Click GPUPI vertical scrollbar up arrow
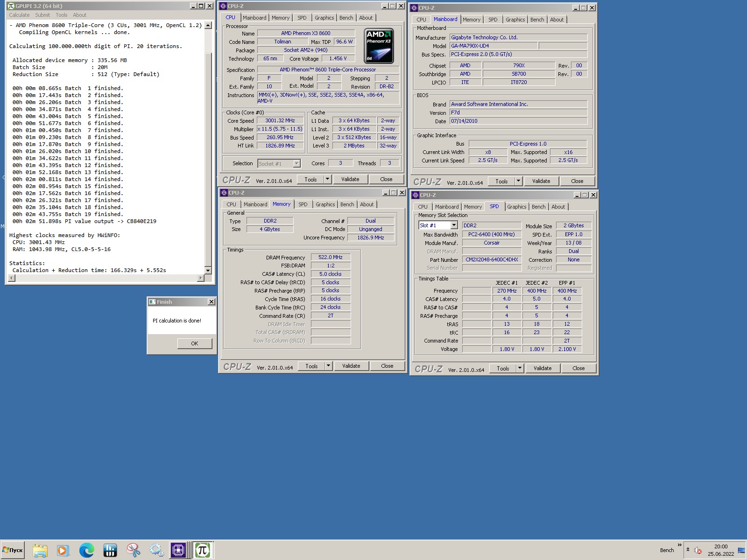 (x=208, y=26)
